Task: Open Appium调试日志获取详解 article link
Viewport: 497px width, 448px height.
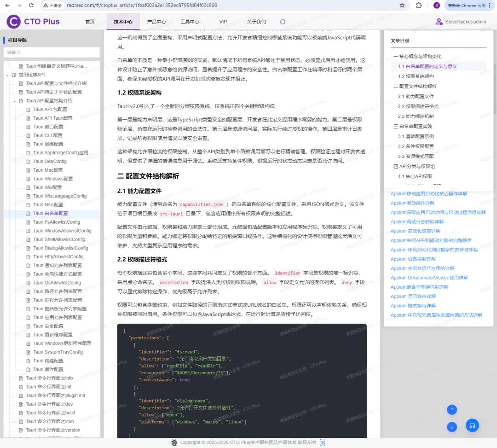Action: coord(417,222)
